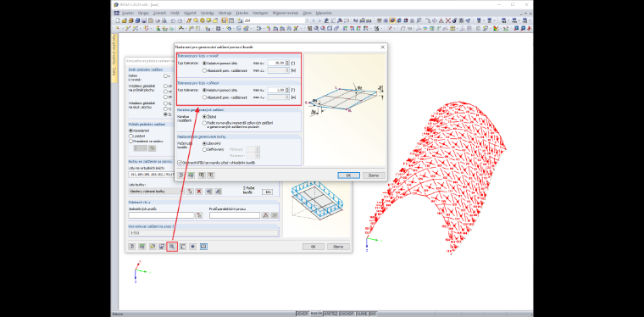Click the help icon in Konvertovat dialog
The height and width of the screenshot is (317, 644).
click(x=132, y=247)
